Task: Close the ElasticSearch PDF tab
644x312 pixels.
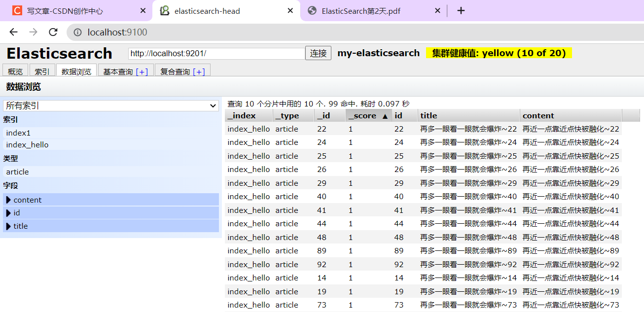Action: (x=437, y=11)
